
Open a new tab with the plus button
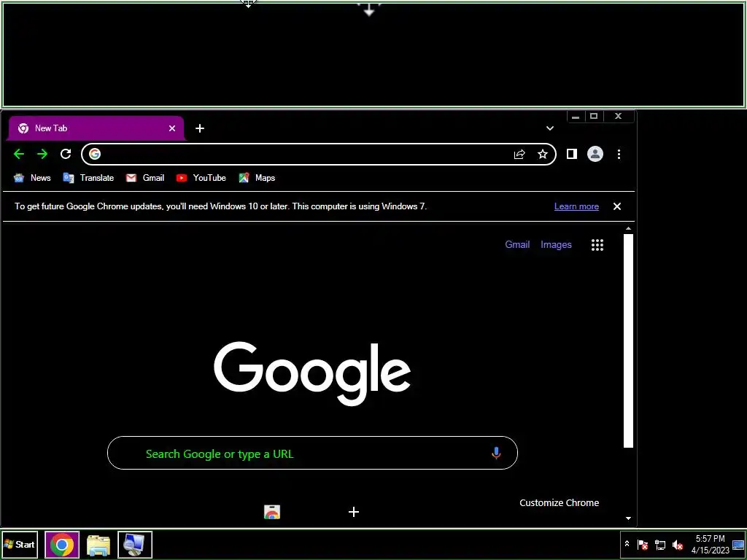200,128
